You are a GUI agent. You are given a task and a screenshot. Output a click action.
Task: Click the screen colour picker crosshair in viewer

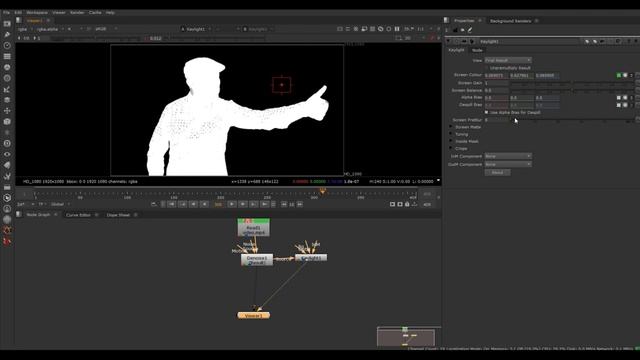coord(282,85)
